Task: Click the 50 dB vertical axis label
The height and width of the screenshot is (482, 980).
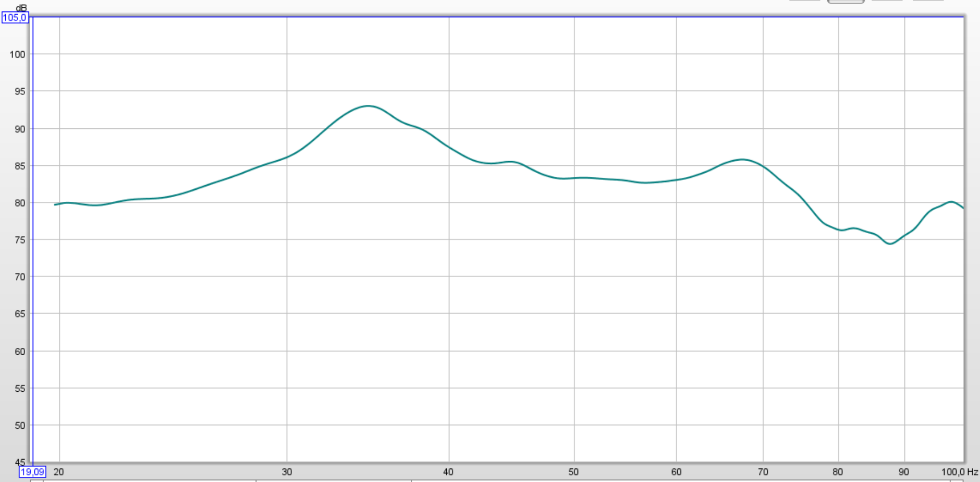Action: 19,426
